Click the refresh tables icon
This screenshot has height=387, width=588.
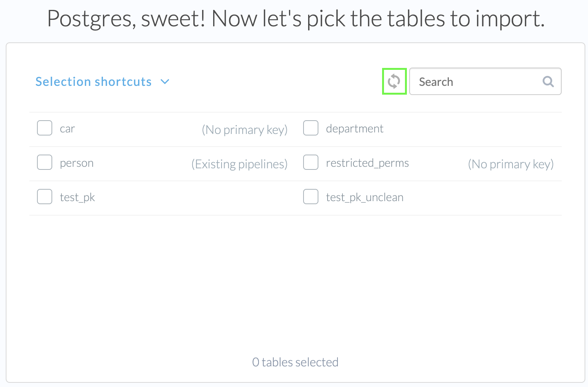pyautogui.click(x=394, y=81)
